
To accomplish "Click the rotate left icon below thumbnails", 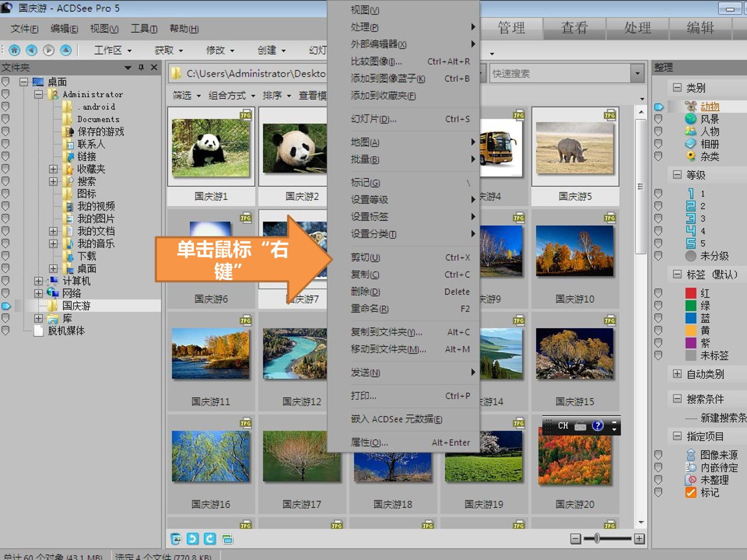I will click(x=192, y=539).
